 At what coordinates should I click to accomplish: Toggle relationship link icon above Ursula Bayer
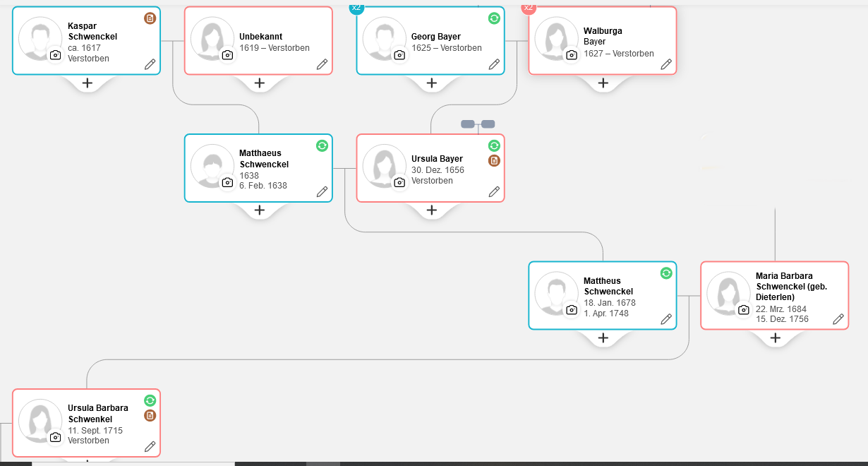point(478,124)
